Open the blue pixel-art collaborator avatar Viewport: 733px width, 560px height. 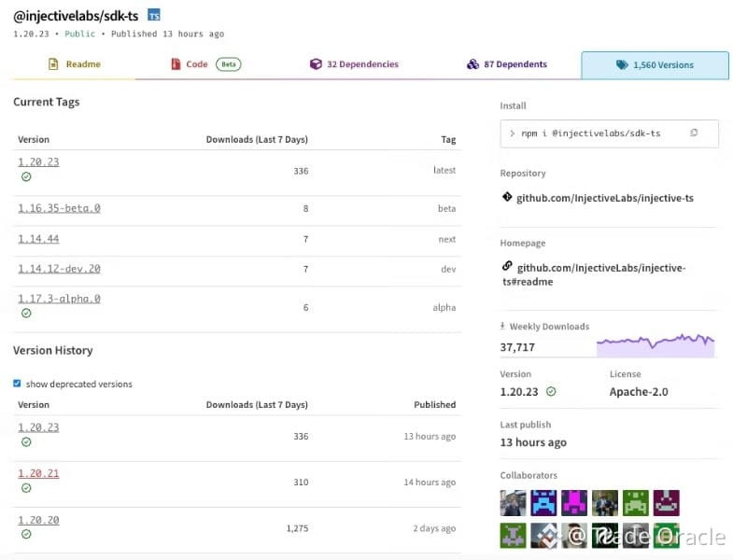[x=543, y=503]
